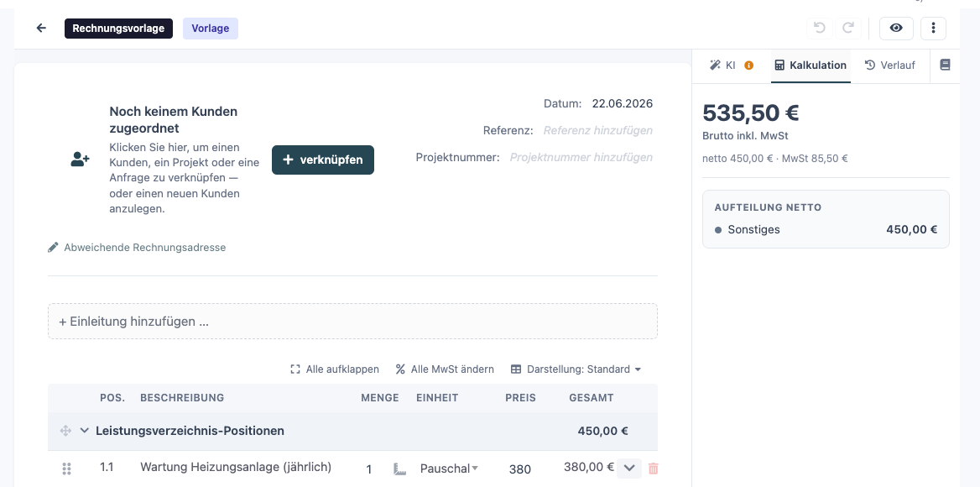Viewport: 980px width, 487px height.
Task: Click Alle MwSt ändern
Action: click(x=445, y=369)
